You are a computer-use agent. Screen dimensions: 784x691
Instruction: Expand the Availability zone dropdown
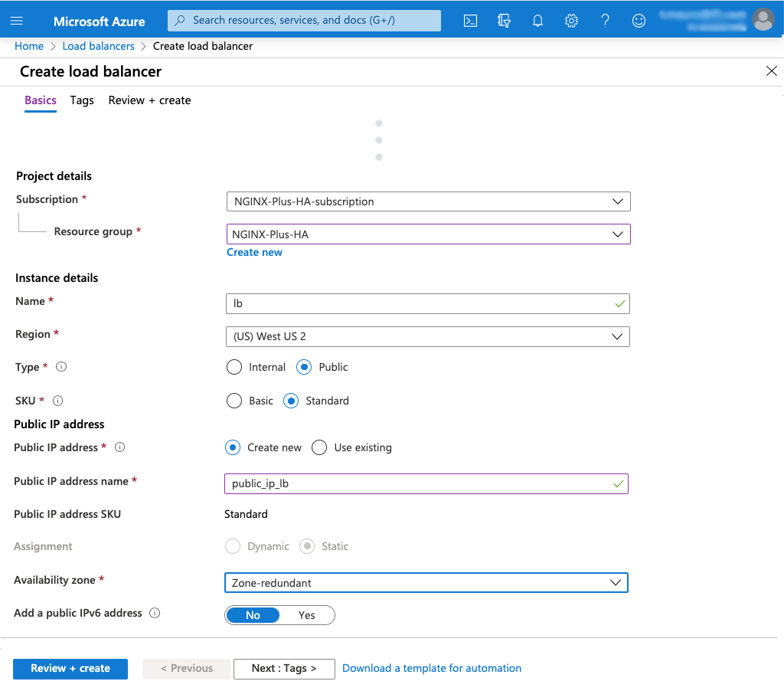pos(426,583)
